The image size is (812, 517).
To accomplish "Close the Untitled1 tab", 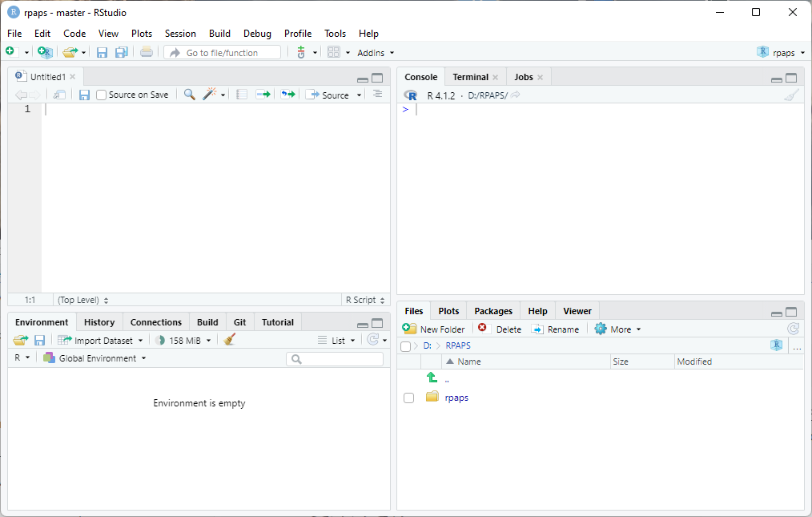I will coord(73,77).
